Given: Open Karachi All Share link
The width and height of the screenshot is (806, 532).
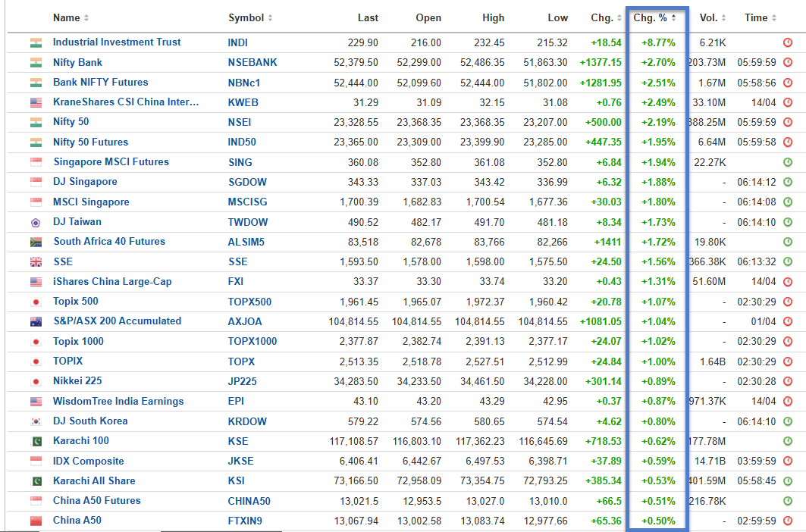Looking at the screenshot, I should point(94,481).
